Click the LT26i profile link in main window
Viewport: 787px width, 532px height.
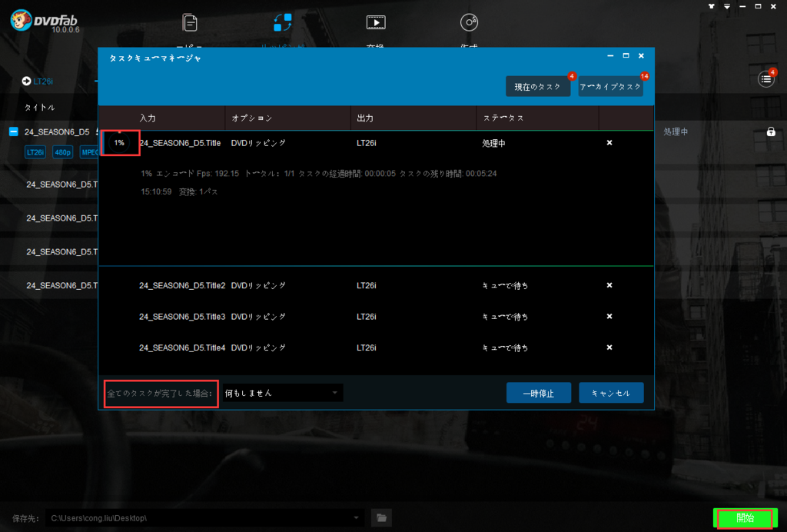(x=43, y=81)
